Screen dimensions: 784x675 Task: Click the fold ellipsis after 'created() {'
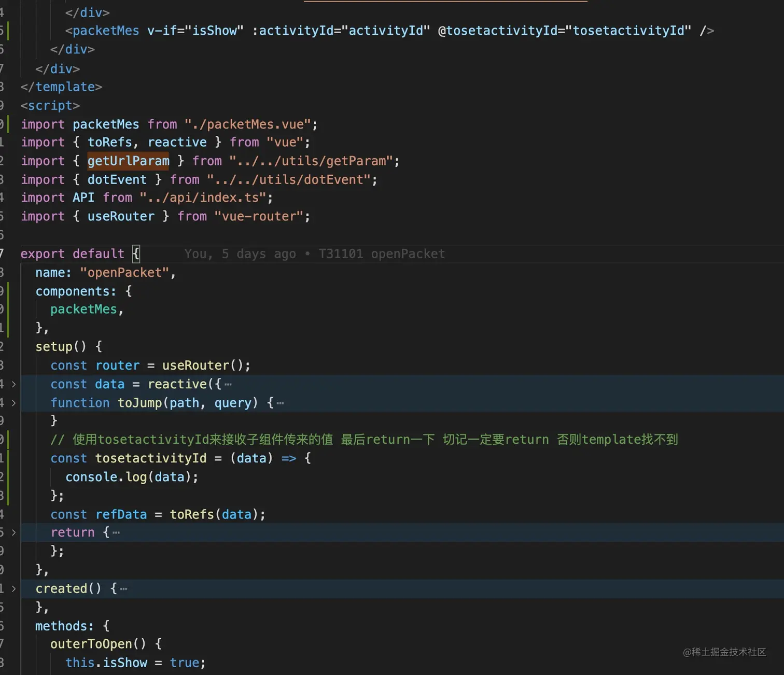[x=123, y=589]
